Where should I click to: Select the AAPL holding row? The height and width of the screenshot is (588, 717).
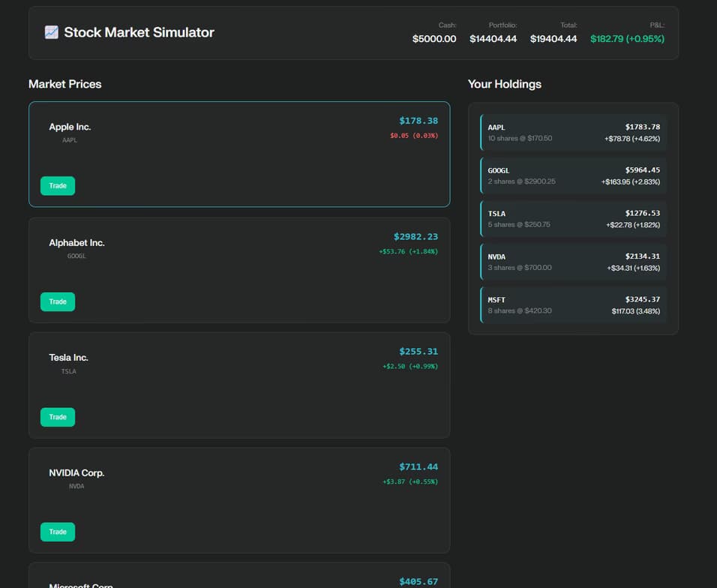coord(573,133)
